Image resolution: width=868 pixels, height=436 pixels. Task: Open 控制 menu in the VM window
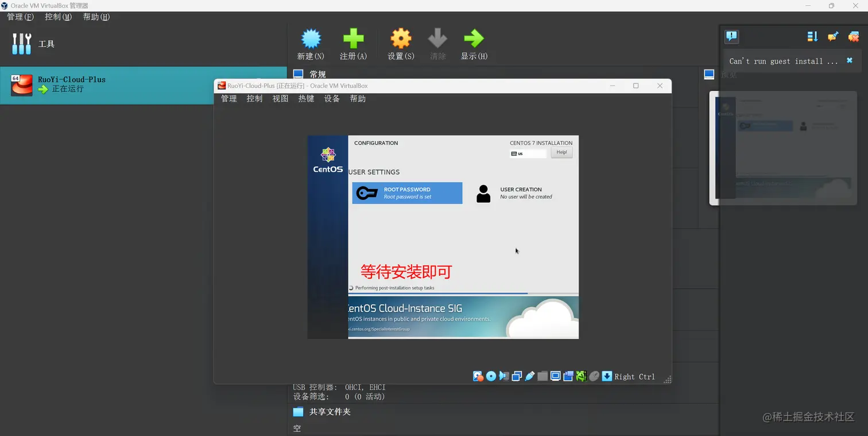click(254, 99)
